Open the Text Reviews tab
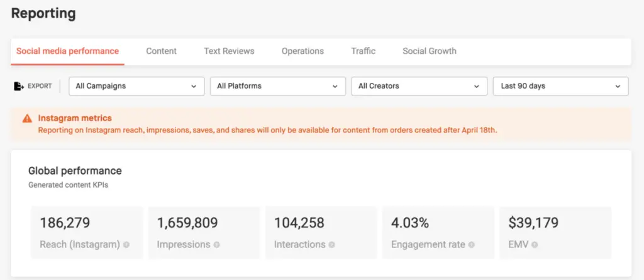The image size is (644, 280). (x=229, y=51)
